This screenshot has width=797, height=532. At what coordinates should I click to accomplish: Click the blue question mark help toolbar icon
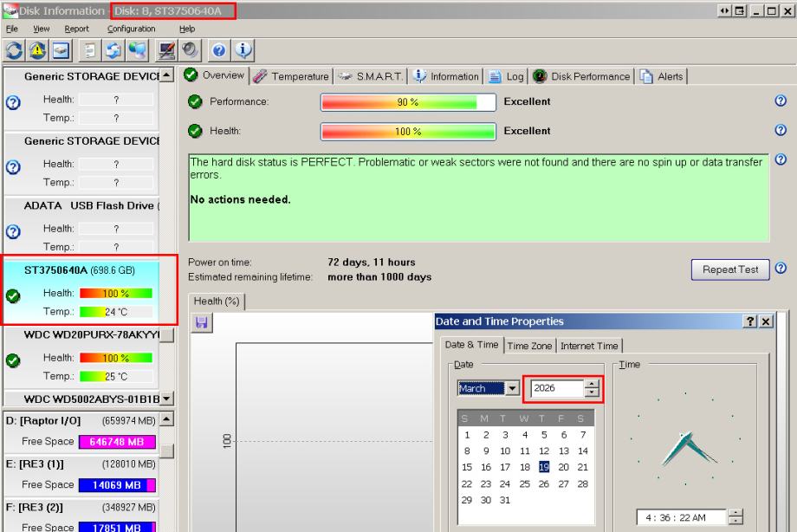point(219,50)
